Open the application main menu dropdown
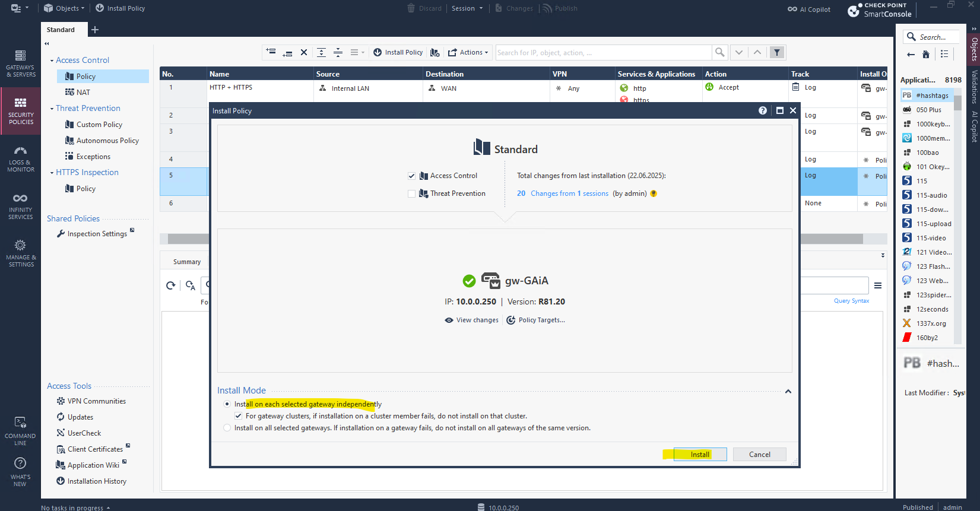980x511 pixels. click(x=20, y=8)
